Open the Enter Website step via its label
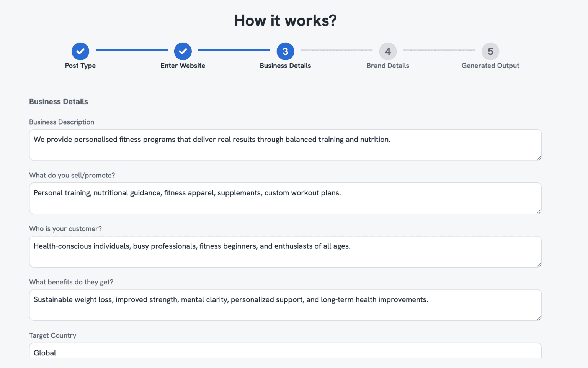Image resolution: width=588 pixels, height=368 pixels. pyautogui.click(x=183, y=66)
